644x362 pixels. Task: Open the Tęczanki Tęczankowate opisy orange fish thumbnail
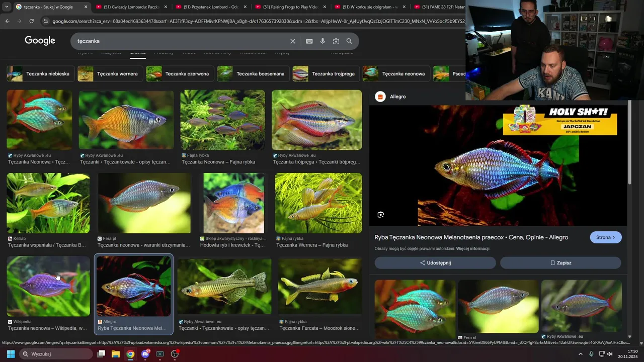[x=126, y=120]
